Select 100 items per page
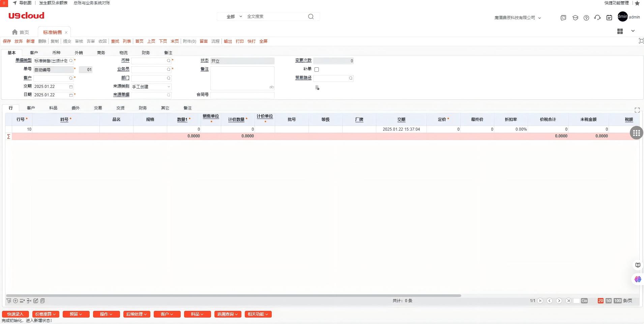 pyautogui.click(x=617, y=301)
